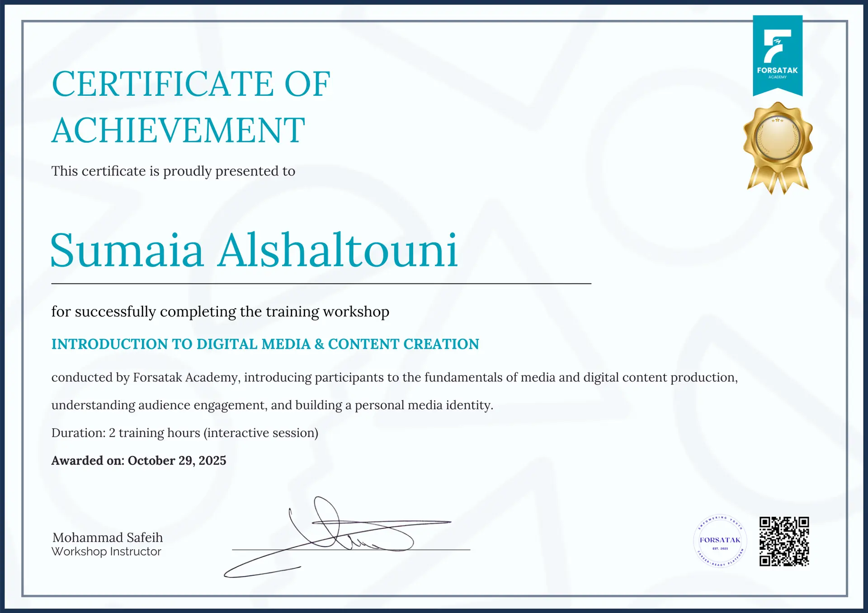Click the Awarded on October 29, 2025 text
868x613 pixels.
(x=138, y=460)
